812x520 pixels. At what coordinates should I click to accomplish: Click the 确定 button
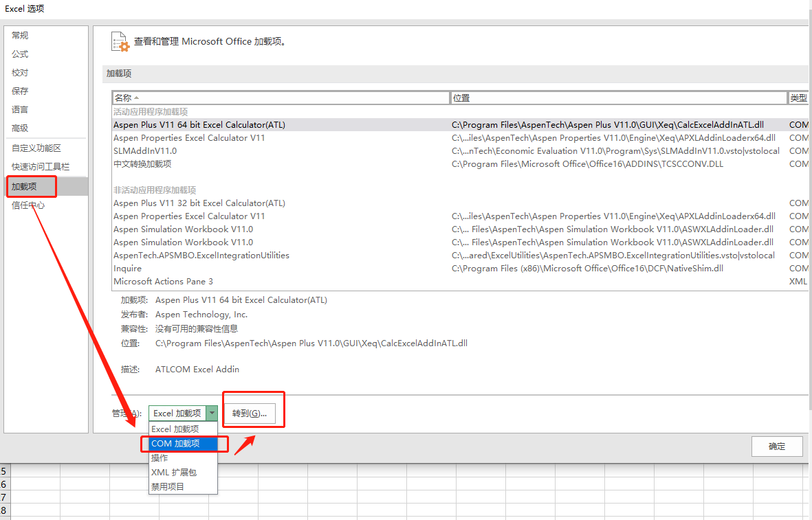click(777, 446)
